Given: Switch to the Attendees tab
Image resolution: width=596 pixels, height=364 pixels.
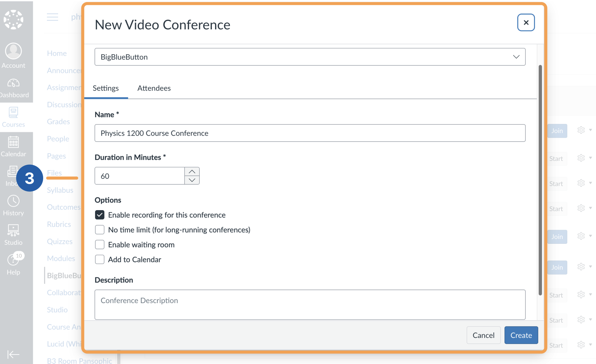Looking at the screenshot, I should coord(154,88).
